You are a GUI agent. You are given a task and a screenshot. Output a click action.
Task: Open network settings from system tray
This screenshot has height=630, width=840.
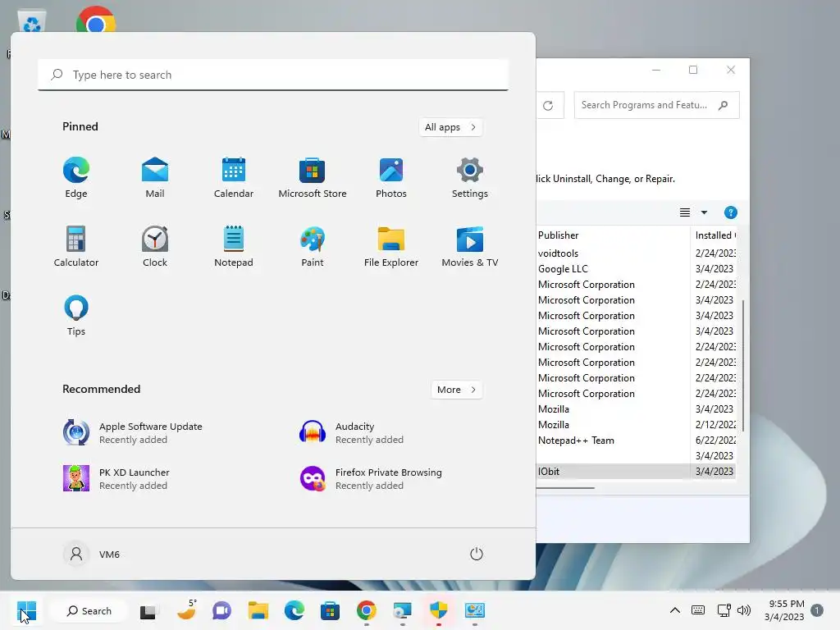(724, 610)
